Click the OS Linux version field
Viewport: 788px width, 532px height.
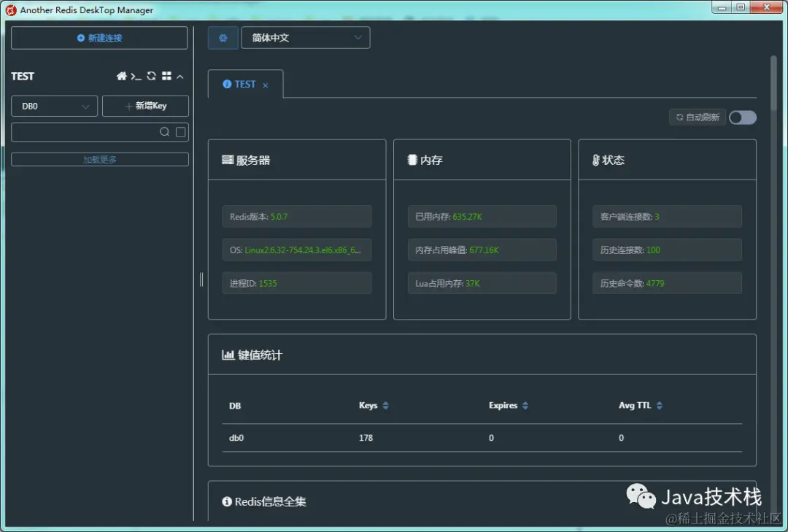tap(296, 250)
